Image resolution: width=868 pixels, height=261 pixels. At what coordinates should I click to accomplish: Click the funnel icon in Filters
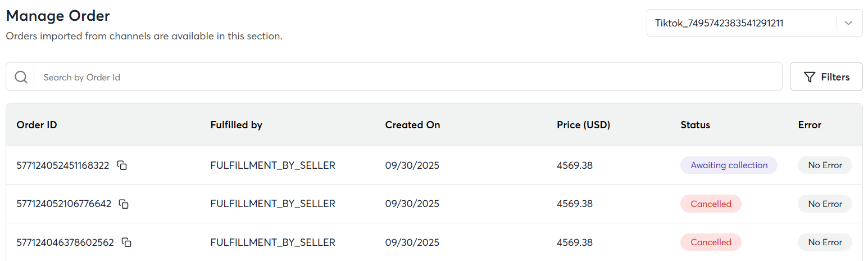(810, 77)
